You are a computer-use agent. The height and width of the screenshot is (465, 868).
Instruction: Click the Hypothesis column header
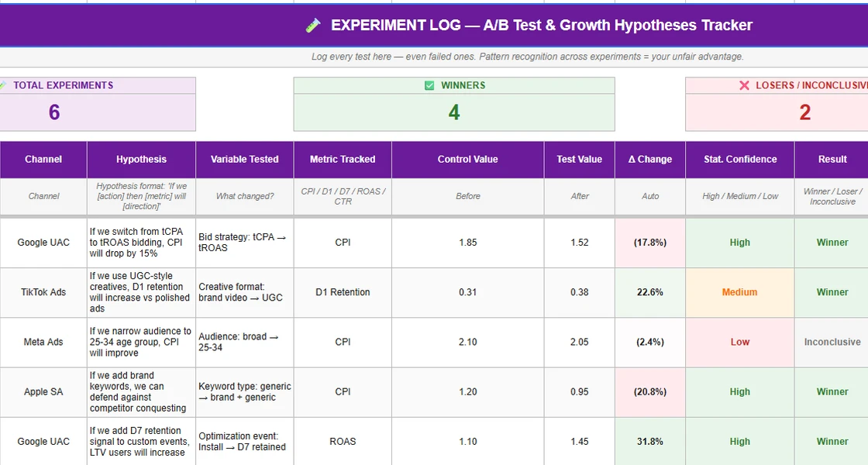coord(141,160)
